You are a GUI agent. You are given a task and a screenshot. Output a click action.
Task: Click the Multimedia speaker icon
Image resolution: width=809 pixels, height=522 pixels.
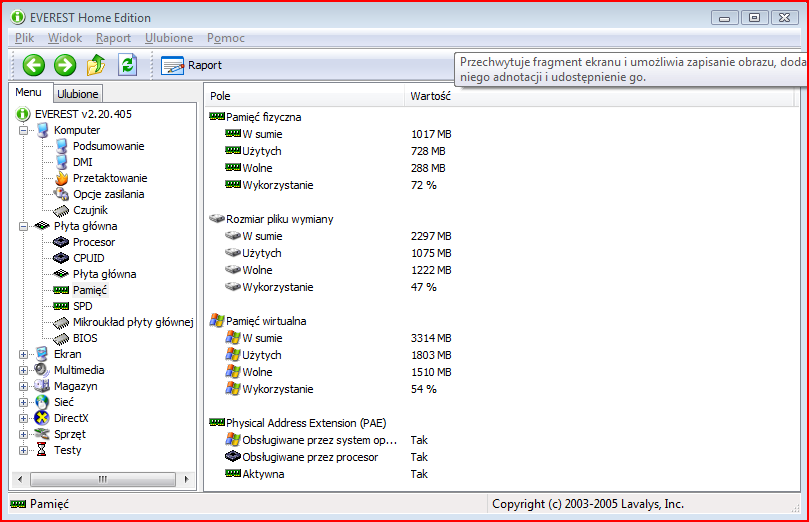tap(42, 370)
